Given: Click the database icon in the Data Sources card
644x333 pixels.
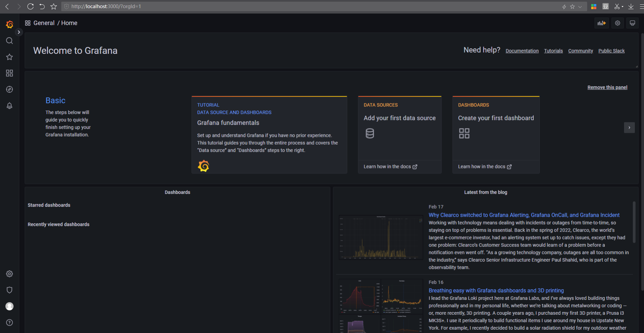Looking at the screenshot, I should (x=370, y=133).
